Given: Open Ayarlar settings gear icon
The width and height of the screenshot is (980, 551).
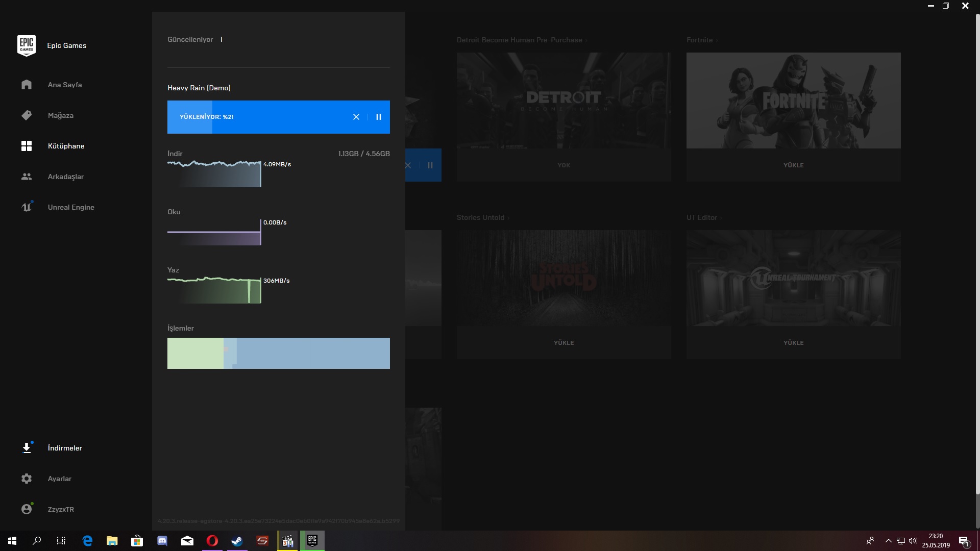Looking at the screenshot, I should pos(27,479).
